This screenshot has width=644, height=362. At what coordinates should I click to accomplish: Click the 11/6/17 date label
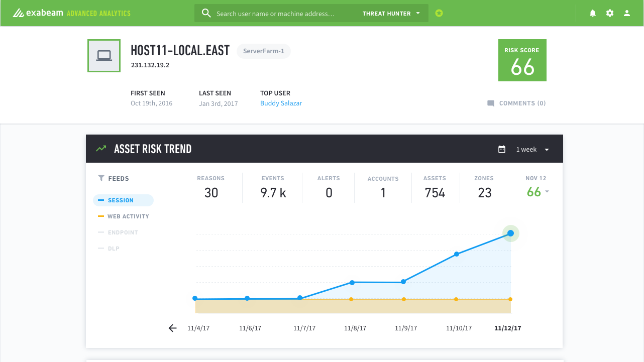250,328
